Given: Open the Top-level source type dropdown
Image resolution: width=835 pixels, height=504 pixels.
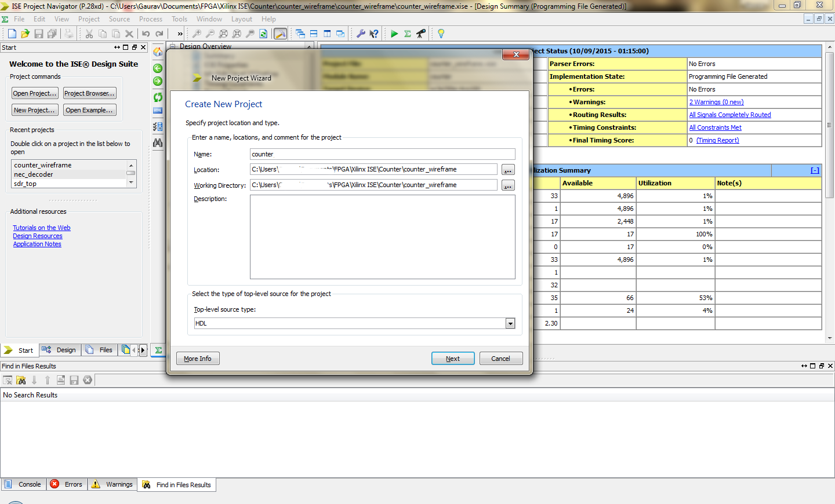Looking at the screenshot, I should tap(510, 323).
